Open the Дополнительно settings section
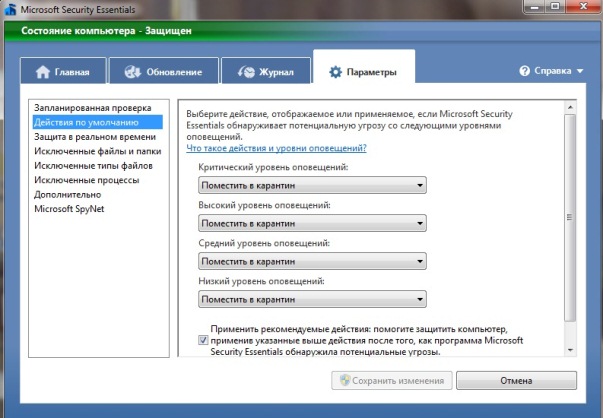 [68, 195]
